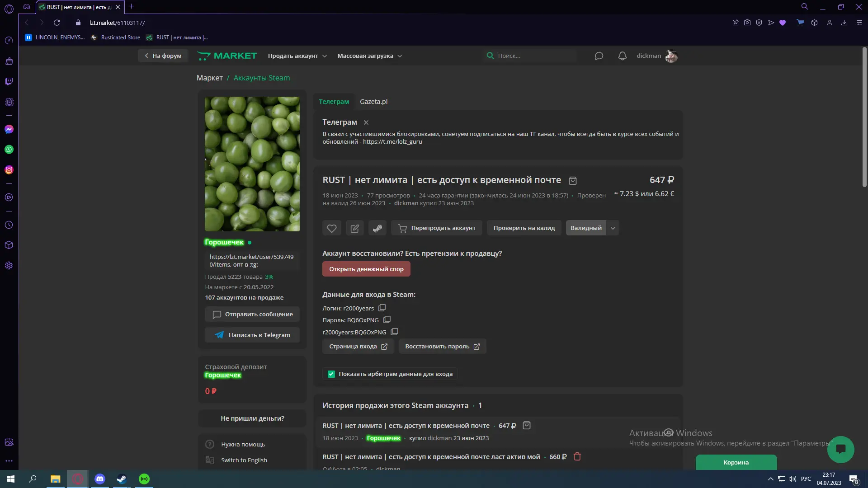This screenshot has height=488, width=868.
Task: Open File Explorer from the taskbar
Action: (x=55, y=479)
